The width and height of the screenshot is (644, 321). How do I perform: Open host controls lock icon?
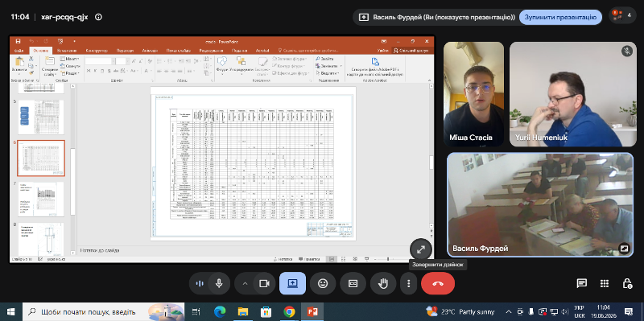(x=627, y=283)
